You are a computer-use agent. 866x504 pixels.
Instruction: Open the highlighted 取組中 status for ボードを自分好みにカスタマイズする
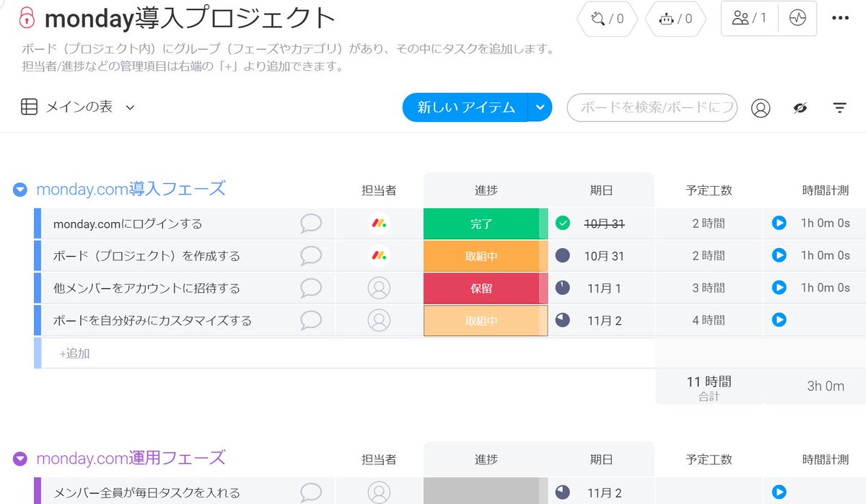486,320
